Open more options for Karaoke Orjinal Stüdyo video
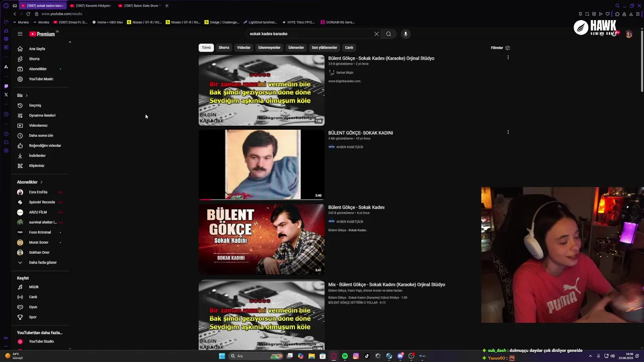The width and height of the screenshot is (644, 362). click(508, 57)
